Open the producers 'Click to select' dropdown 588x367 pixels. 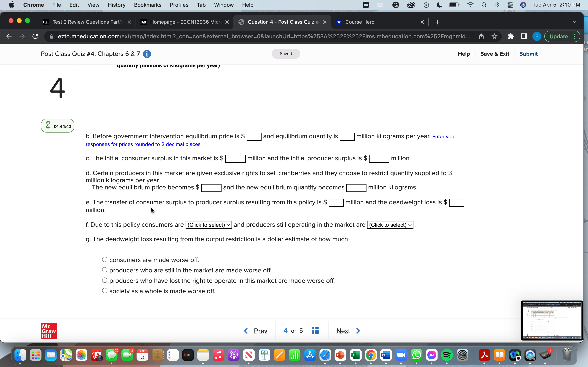(390, 225)
